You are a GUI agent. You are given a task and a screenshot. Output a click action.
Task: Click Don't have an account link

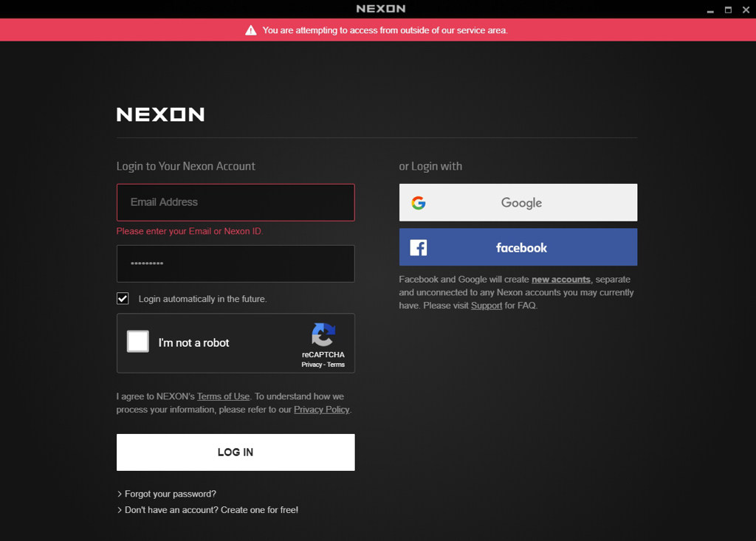[x=211, y=510]
